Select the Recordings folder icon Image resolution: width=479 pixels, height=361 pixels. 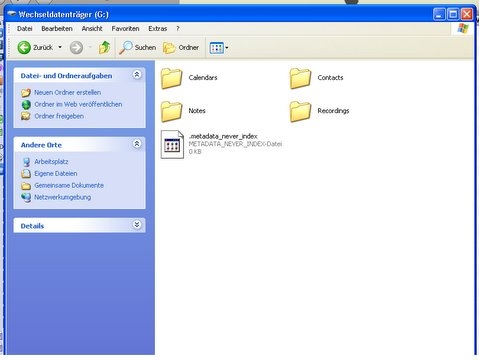pos(300,111)
